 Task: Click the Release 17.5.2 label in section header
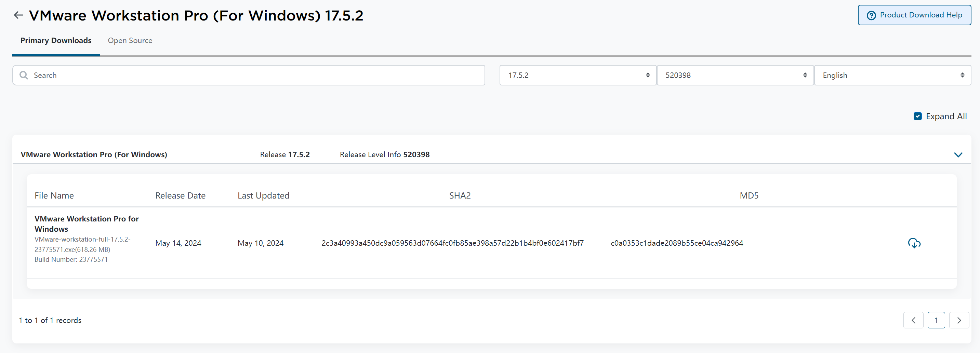point(285,154)
